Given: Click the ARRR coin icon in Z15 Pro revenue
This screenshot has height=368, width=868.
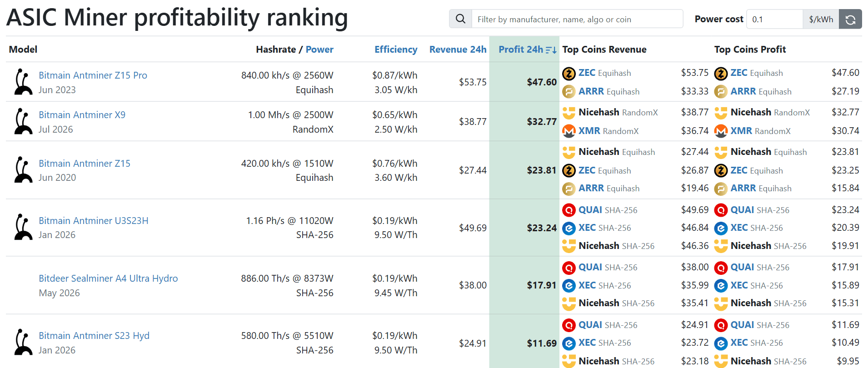Looking at the screenshot, I should (x=569, y=92).
